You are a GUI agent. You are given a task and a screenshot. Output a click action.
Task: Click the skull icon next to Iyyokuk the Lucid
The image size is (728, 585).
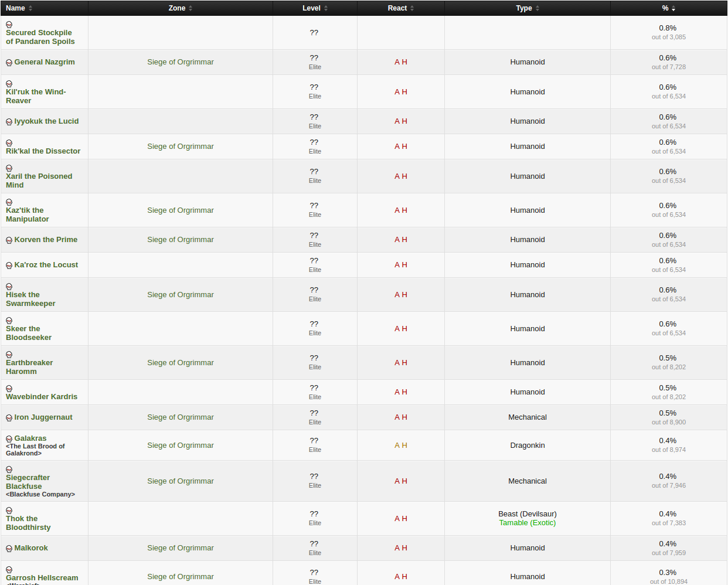9,122
